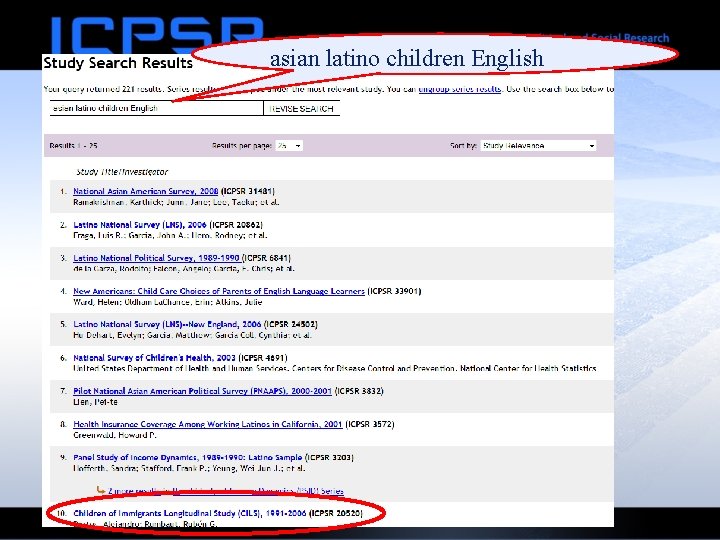Open National Asian American Survey, 2008
The height and width of the screenshot is (540, 720).
click(x=146, y=191)
